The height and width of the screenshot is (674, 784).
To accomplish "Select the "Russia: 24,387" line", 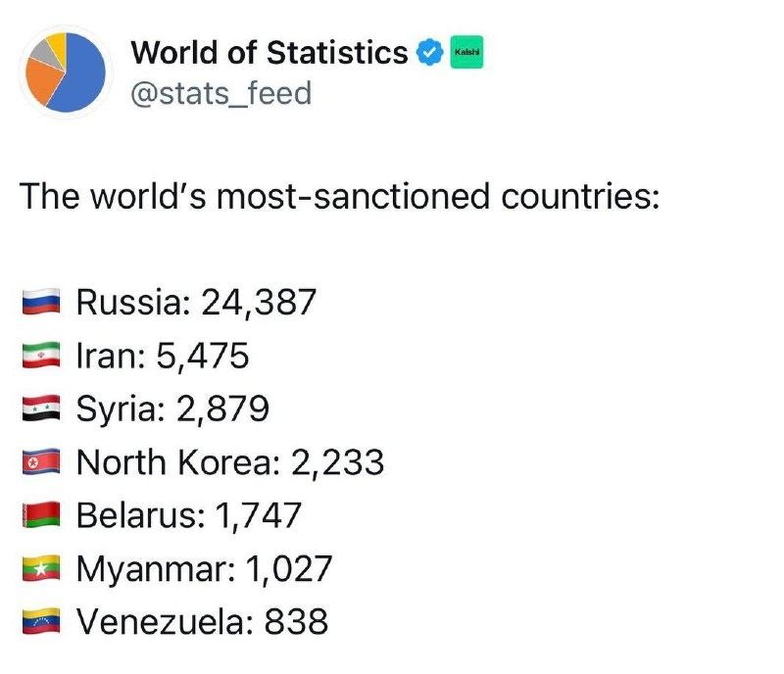I will click(x=196, y=303).
